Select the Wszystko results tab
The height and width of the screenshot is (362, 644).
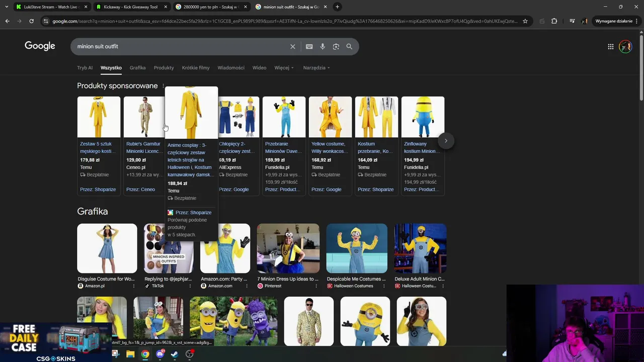111,68
